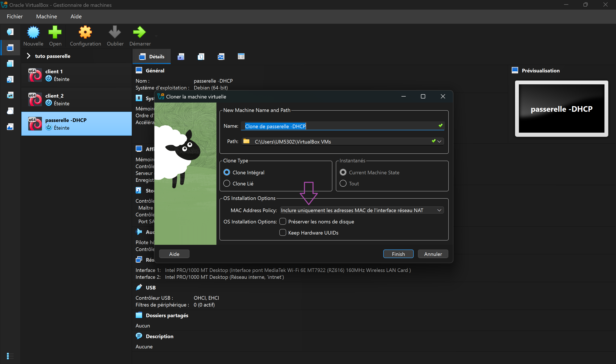
Task: Expand the Path folder dropdown
Action: point(439,142)
